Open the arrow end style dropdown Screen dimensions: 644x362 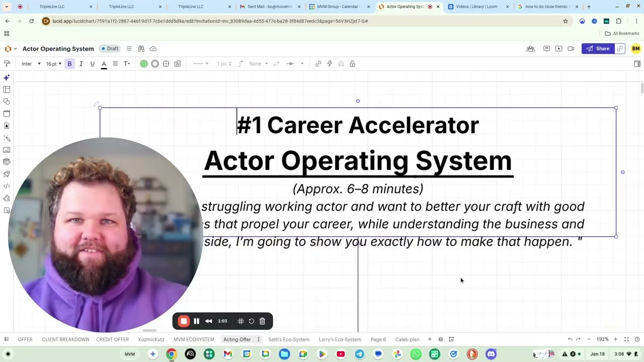click(295, 64)
